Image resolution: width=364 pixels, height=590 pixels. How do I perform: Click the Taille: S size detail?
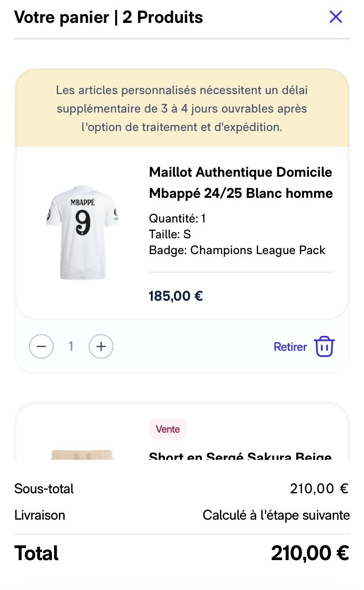[170, 234]
